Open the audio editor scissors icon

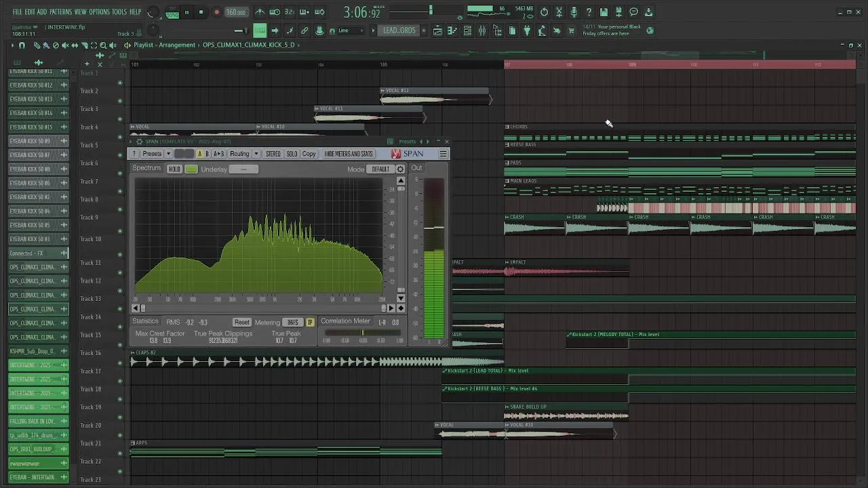pos(559,12)
